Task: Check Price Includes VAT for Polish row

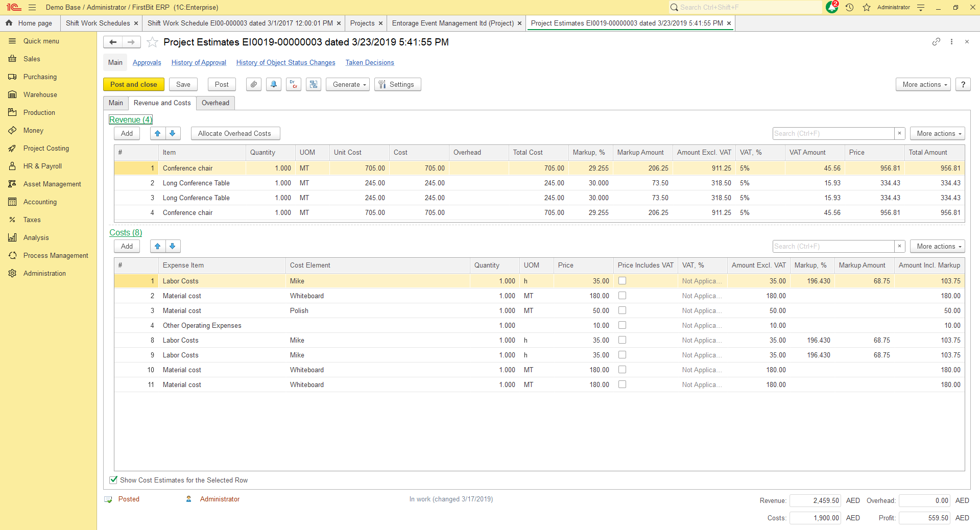Action: [622, 310]
